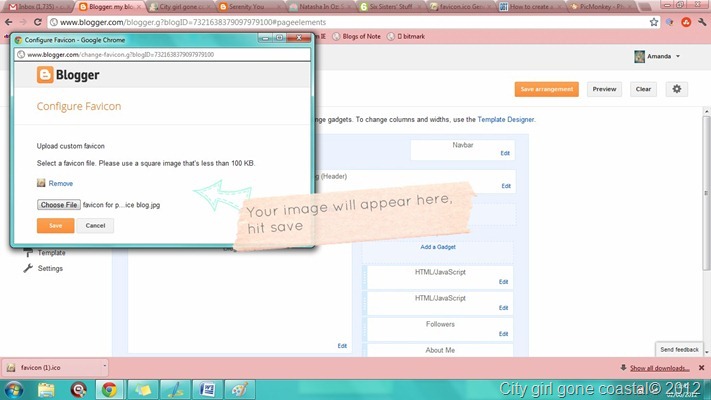Switch to favicon.ico Generator tab
Screen dimensions: 711x400
click(x=460, y=6)
